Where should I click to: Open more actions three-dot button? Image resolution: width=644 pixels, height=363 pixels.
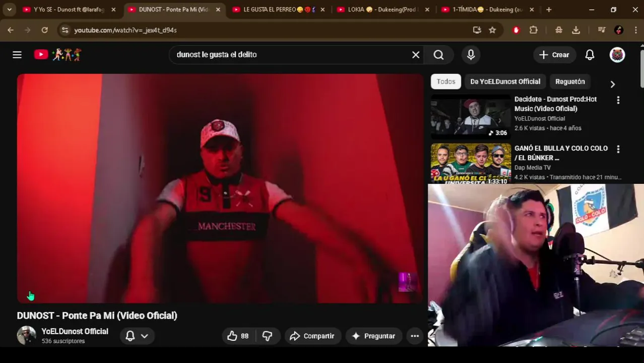pyautogui.click(x=415, y=336)
